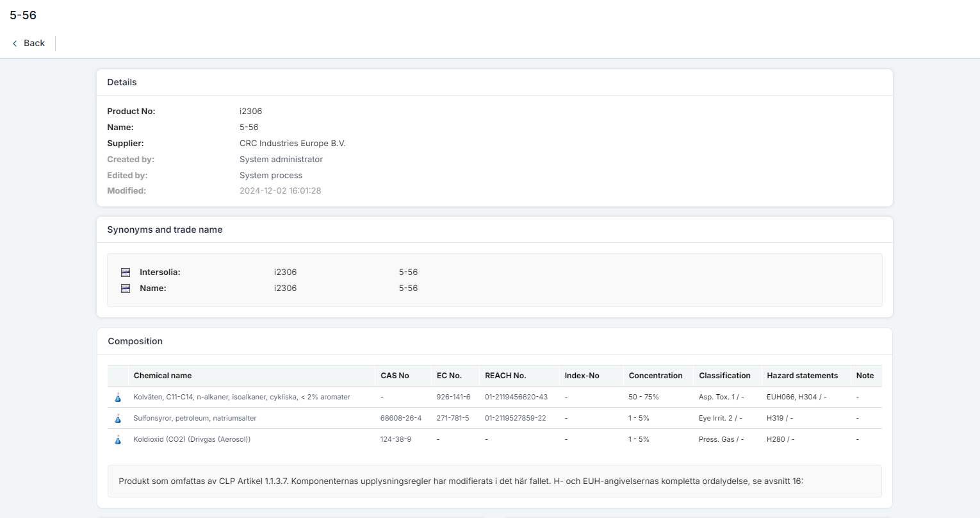Click product number i2306 in Details
This screenshot has height=518, width=980.
pos(250,111)
